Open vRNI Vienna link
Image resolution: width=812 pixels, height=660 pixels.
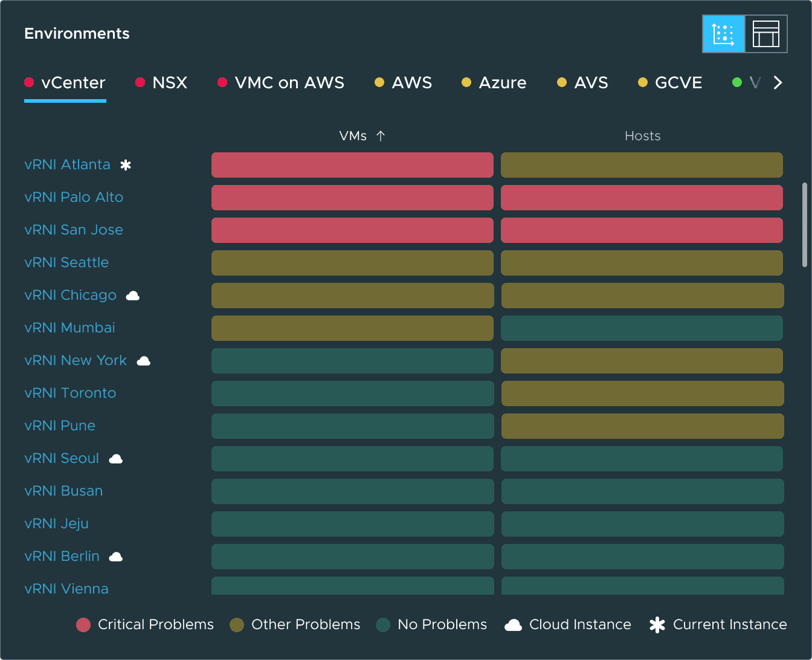click(x=66, y=589)
